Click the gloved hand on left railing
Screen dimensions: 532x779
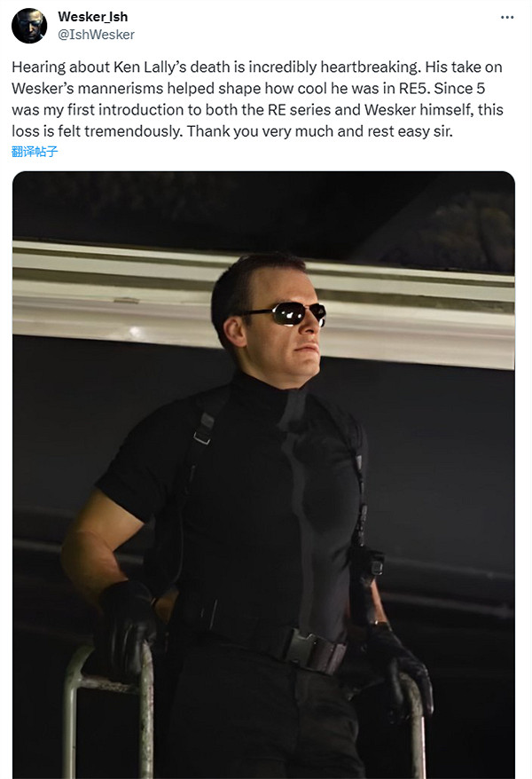coord(127,627)
